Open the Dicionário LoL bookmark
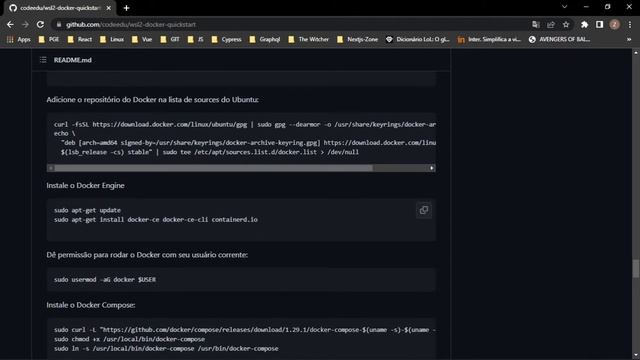Screen dimensions: 640x360 pyautogui.click(x=418, y=39)
